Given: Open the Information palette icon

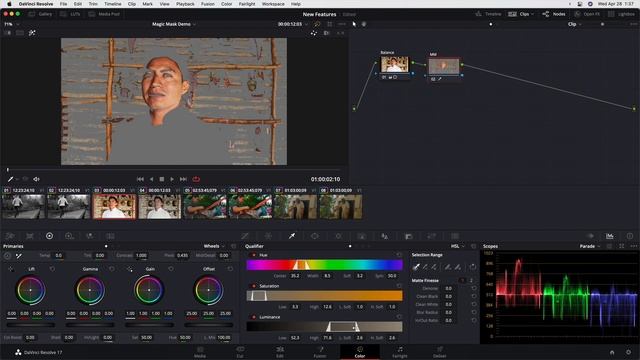Looking at the screenshot, I should (630, 236).
